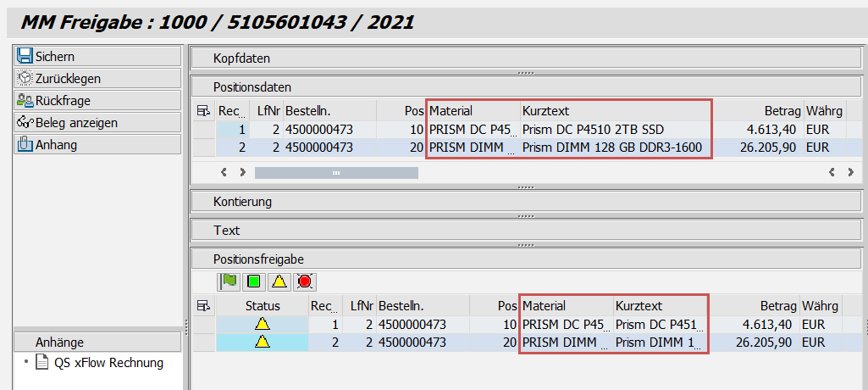This screenshot has height=390, width=868.
Task: Click amount 4.613,40 in Positionsfreigabe
Action: [x=755, y=324]
